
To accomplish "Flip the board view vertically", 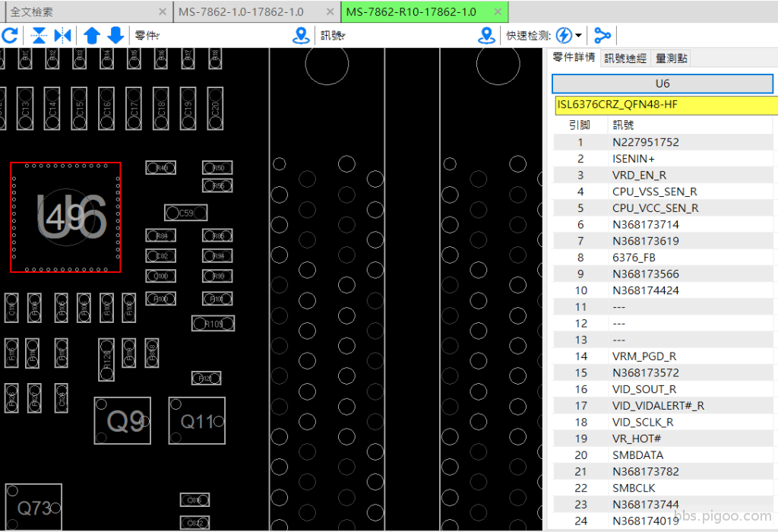I will (39, 36).
